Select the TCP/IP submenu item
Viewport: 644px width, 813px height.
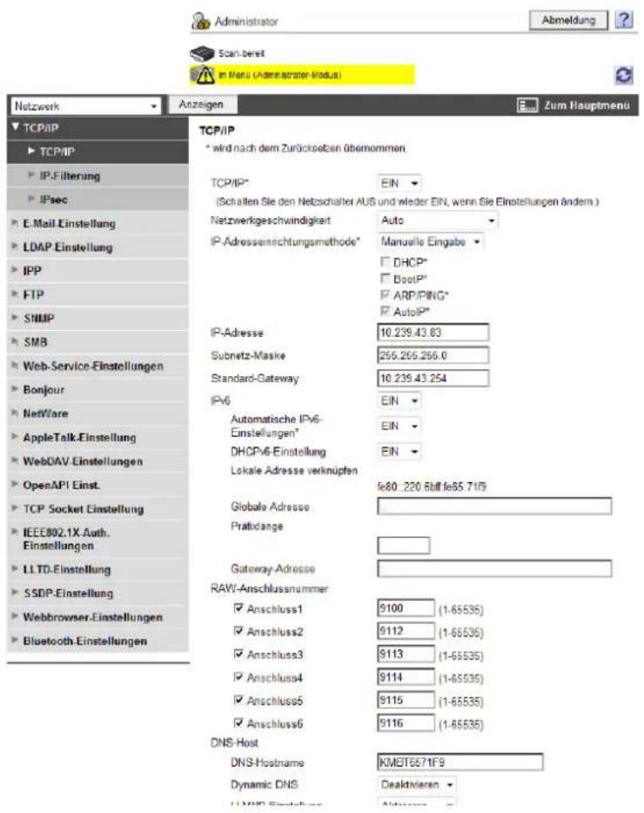pos(97,152)
